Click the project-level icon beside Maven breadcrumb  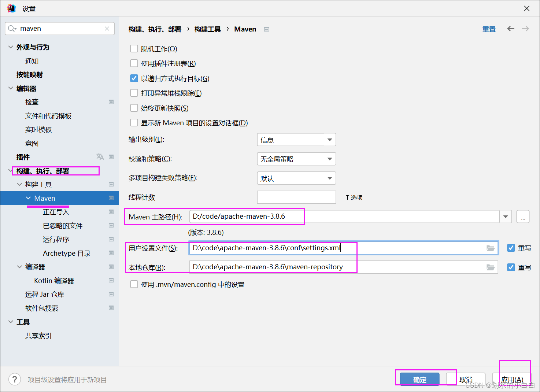coord(267,29)
